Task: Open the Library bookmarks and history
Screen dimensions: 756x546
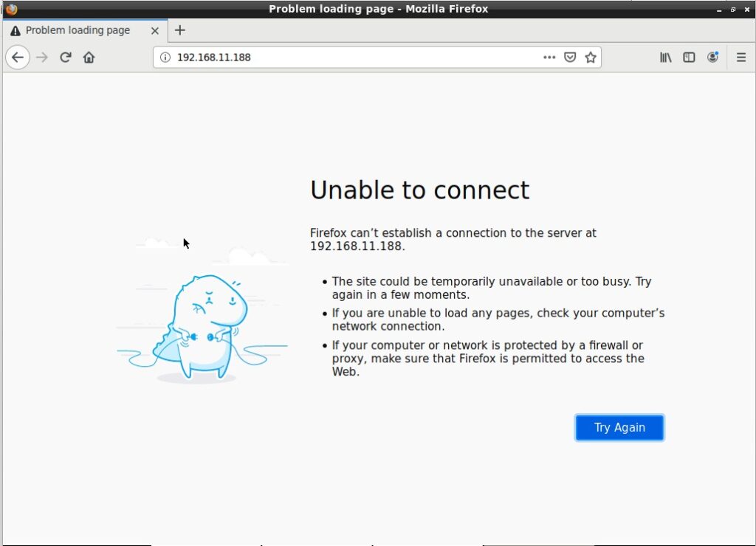Action: click(666, 58)
